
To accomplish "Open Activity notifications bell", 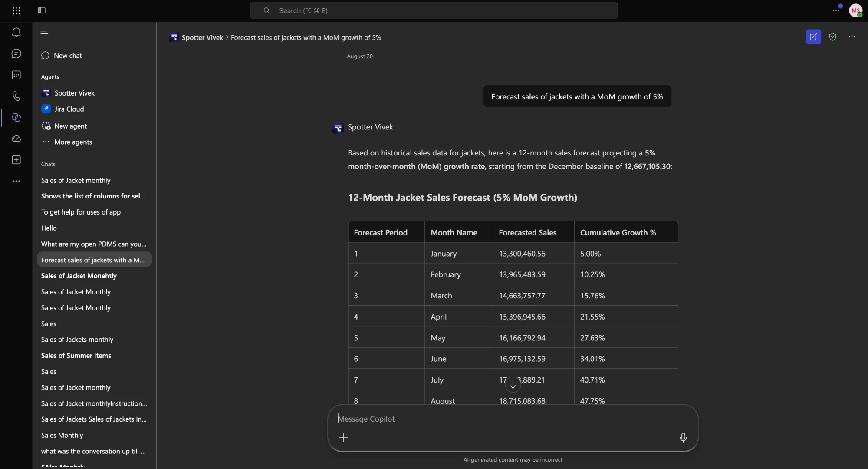I will coord(16,32).
